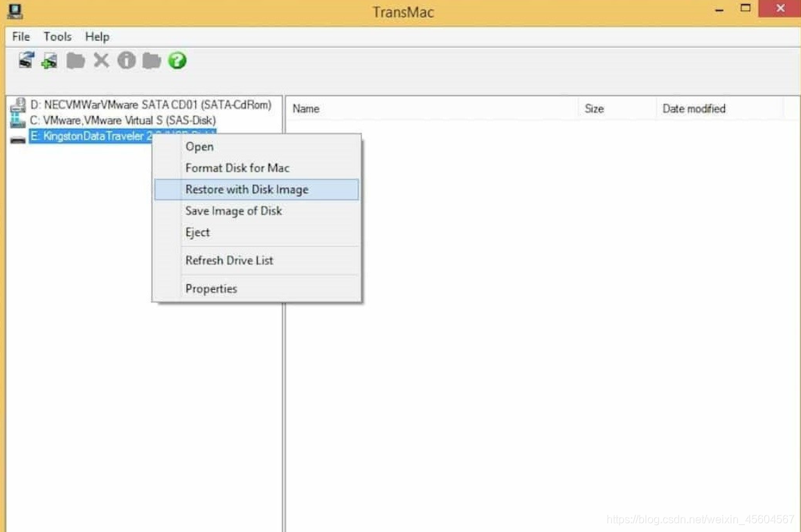This screenshot has width=801, height=532.
Task: Select Format Disk for Mac
Action: pos(256,168)
